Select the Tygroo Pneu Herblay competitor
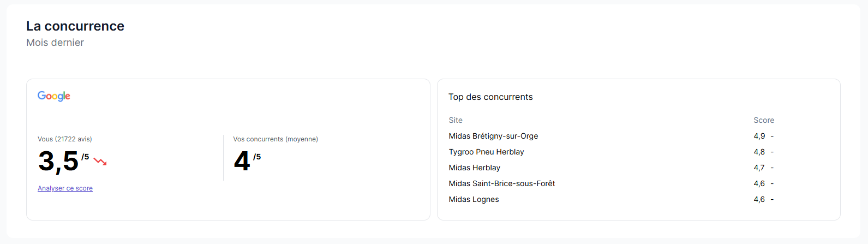 pyautogui.click(x=486, y=152)
